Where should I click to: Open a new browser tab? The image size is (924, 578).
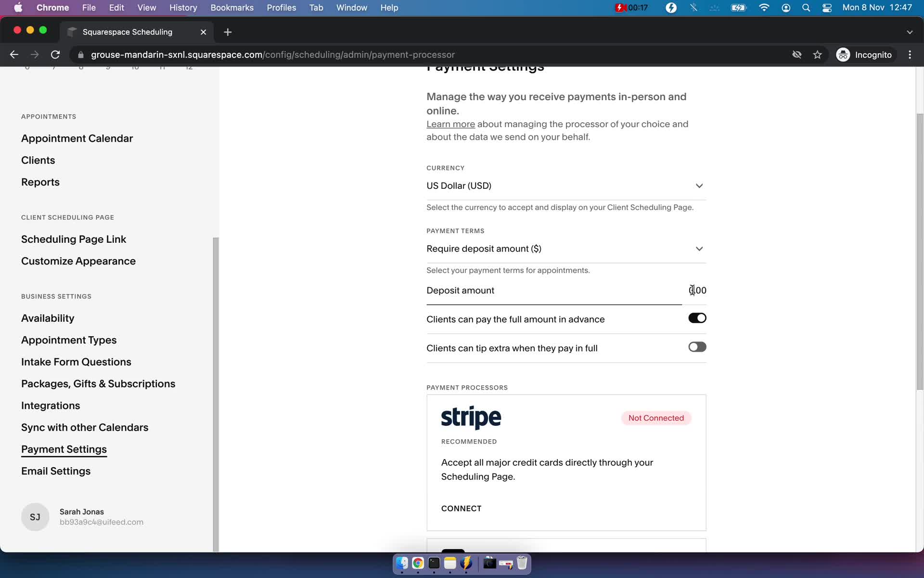pyautogui.click(x=228, y=32)
